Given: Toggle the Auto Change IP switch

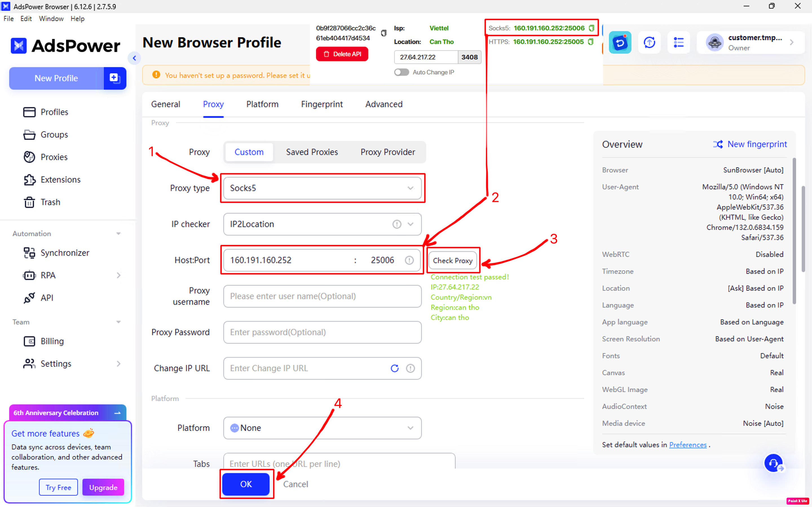Looking at the screenshot, I should pos(402,72).
